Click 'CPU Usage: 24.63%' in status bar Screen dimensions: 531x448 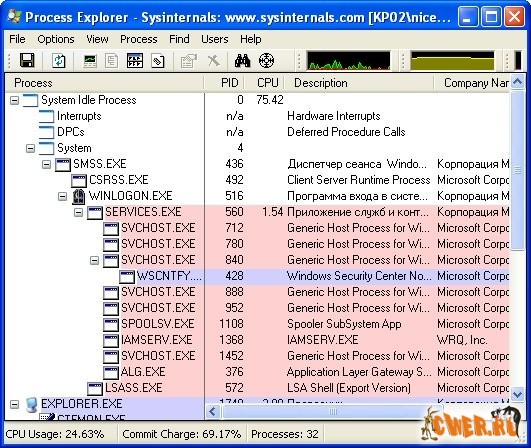pos(55,434)
